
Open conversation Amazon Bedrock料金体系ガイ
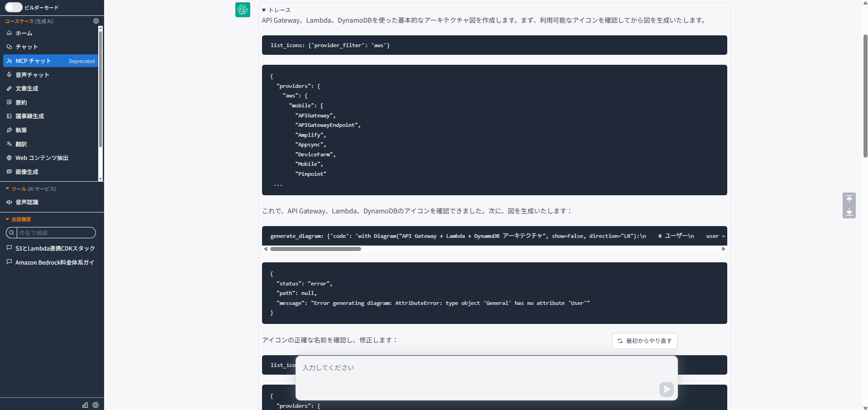coord(51,262)
